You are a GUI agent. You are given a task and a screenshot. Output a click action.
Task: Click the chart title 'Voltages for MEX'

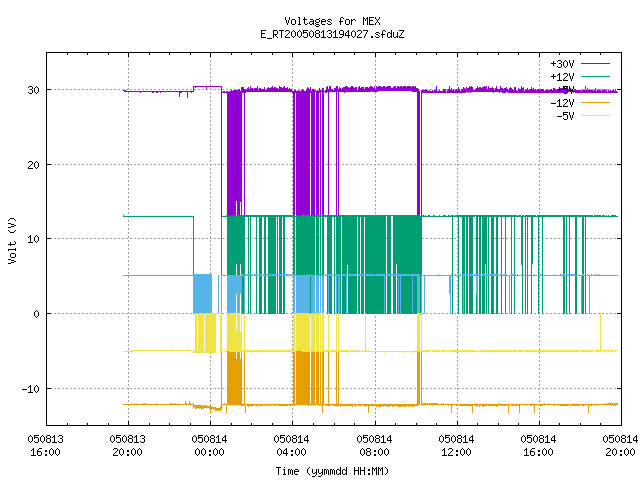click(x=332, y=21)
